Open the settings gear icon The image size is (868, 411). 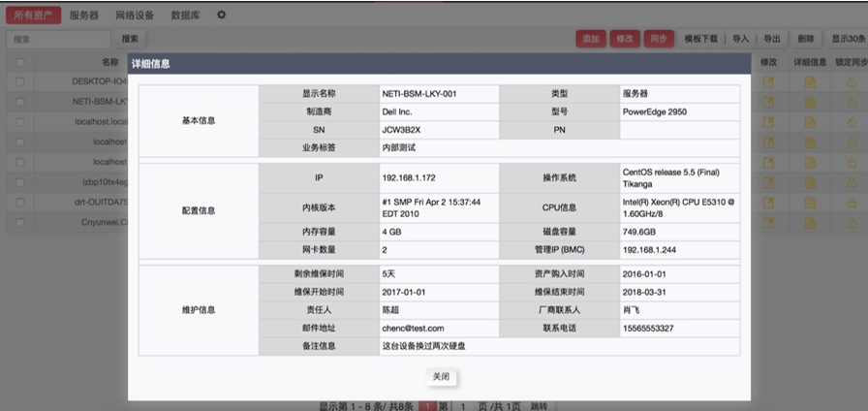(221, 16)
